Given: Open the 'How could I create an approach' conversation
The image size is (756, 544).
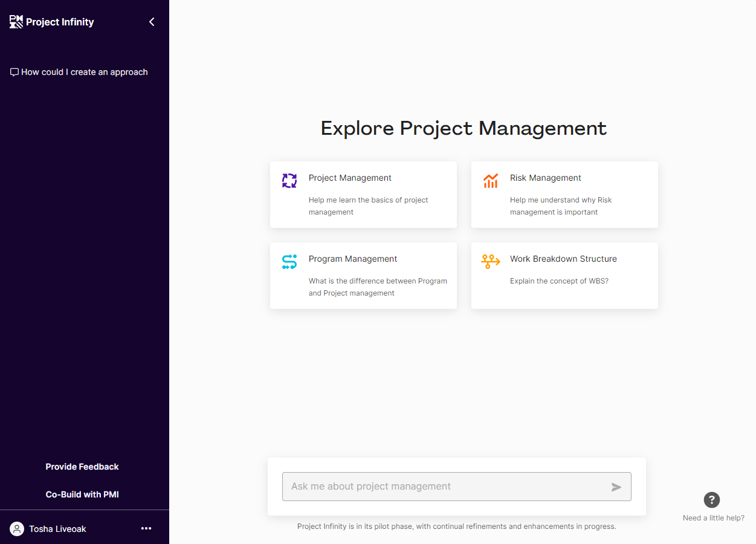Looking at the screenshot, I should tap(79, 72).
